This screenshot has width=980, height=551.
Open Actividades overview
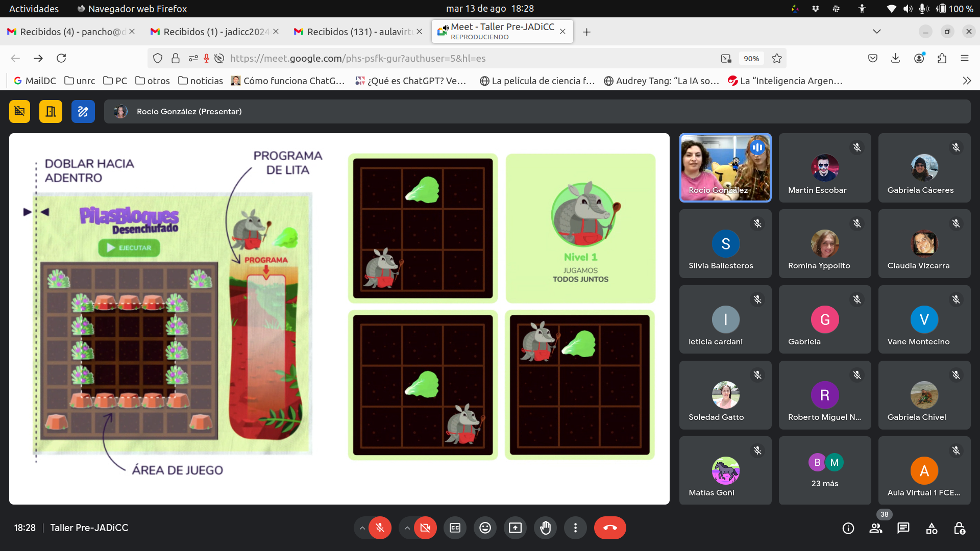[x=34, y=9]
